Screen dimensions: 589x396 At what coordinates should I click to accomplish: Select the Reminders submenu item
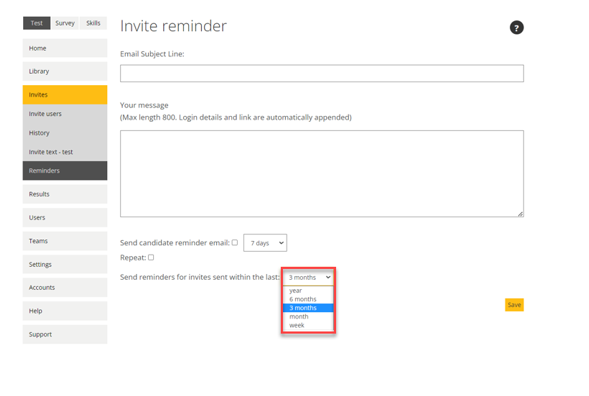(65, 171)
